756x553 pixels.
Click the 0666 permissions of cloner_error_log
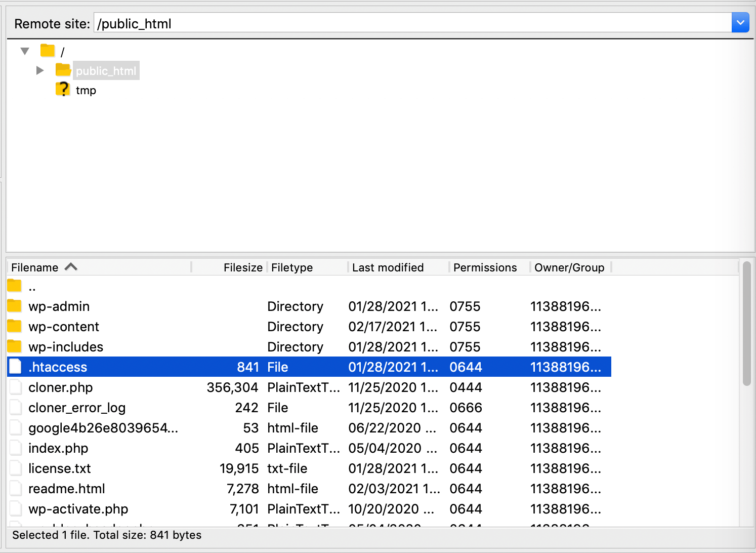(466, 408)
